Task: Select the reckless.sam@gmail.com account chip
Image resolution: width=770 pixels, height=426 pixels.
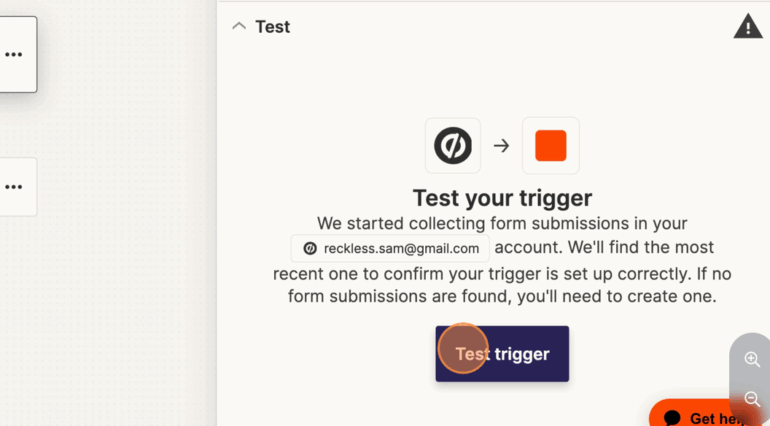Action: point(390,248)
